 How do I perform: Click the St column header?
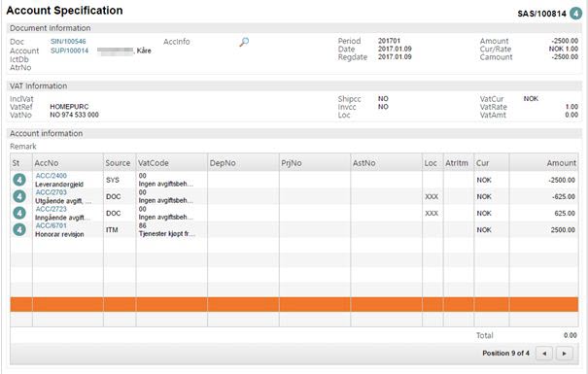(21, 163)
